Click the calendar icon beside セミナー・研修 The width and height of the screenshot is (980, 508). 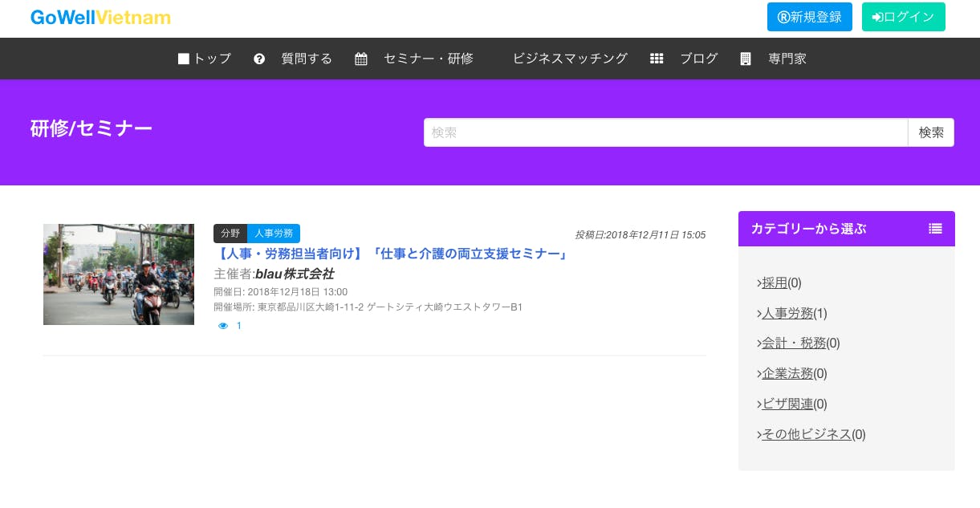pos(361,59)
